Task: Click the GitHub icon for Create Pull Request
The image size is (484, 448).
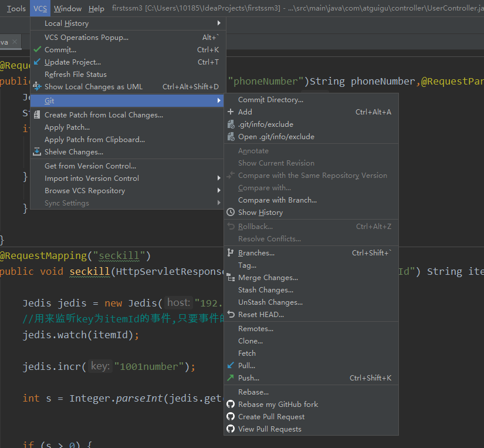Action: click(x=231, y=417)
